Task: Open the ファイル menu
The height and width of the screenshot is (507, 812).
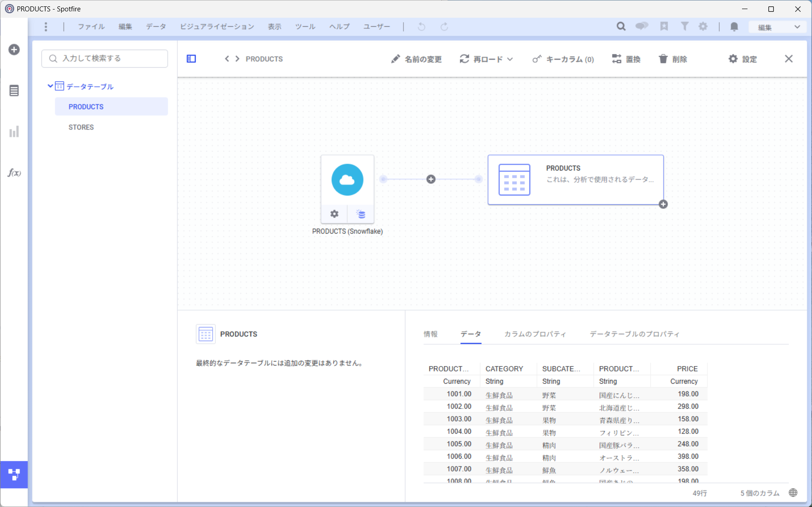Action: click(x=91, y=27)
